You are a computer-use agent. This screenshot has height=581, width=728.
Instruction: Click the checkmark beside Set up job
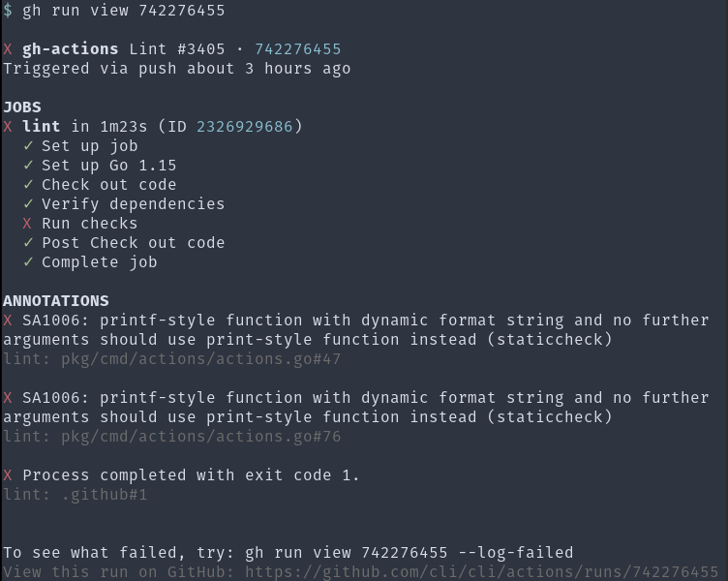tap(28, 146)
